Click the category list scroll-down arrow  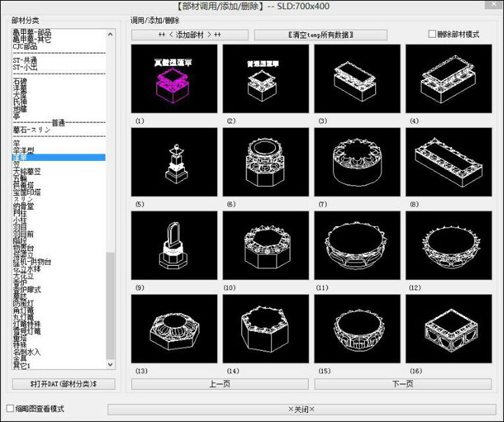(111, 365)
